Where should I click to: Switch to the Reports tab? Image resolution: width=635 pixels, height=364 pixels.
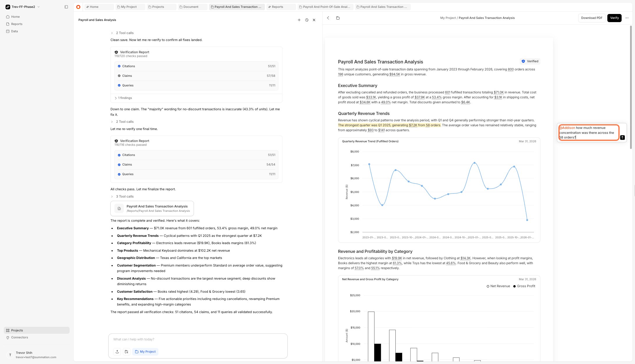(x=281, y=7)
